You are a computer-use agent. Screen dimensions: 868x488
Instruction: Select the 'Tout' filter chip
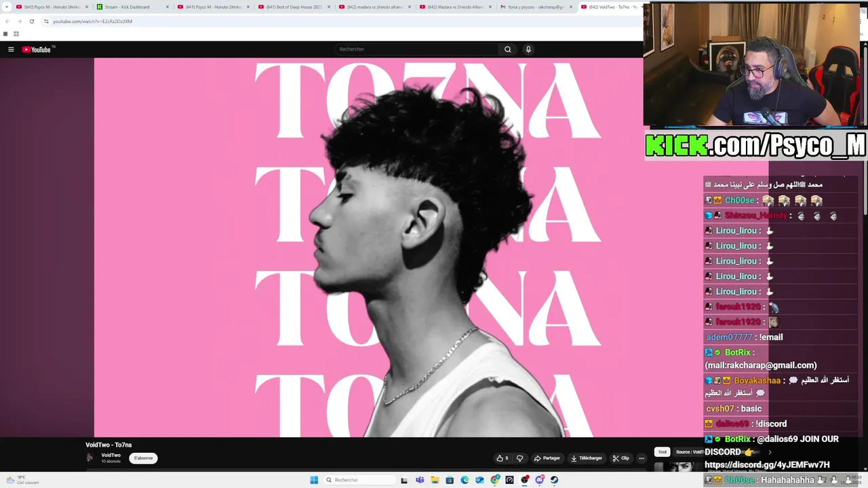tap(663, 452)
